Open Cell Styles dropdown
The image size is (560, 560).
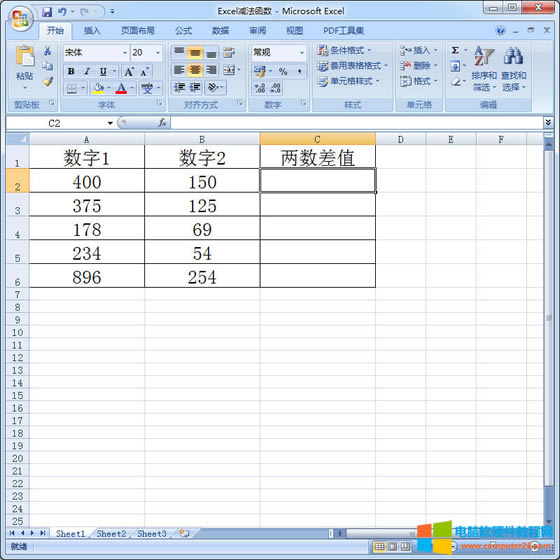click(348, 81)
